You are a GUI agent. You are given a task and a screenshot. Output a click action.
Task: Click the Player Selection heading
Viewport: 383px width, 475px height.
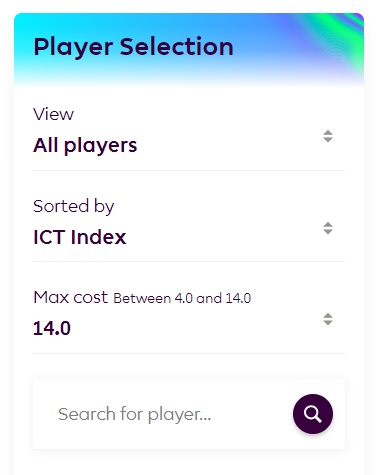[x=133, y=47]
